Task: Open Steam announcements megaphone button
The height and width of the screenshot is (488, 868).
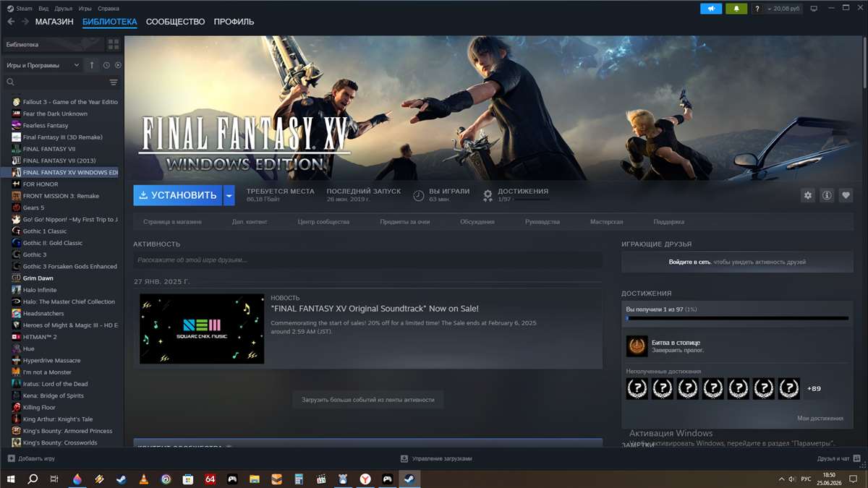Action: 711,9
